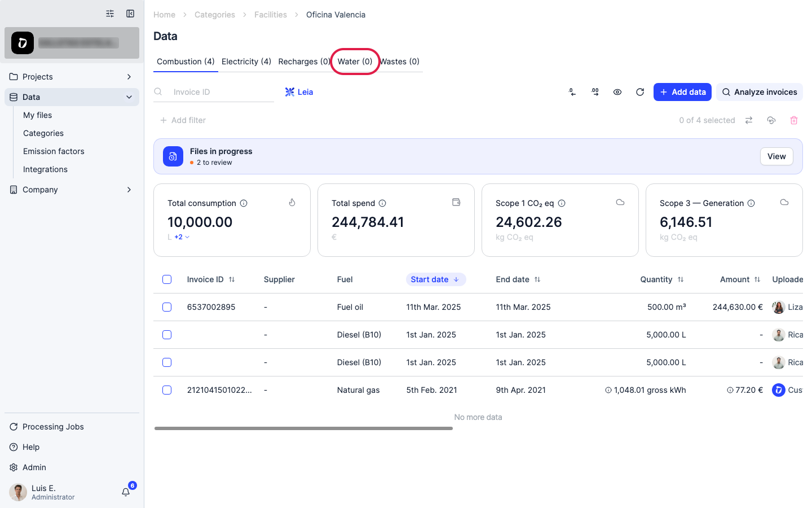Click the horizontal table scrollbar
Screen dimensions: 812x508
tap(303, 428)
